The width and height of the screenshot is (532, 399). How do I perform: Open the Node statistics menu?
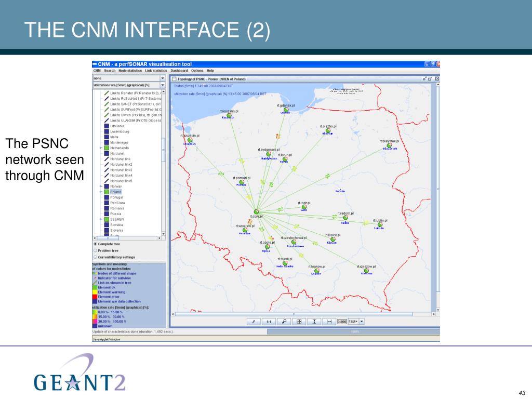point(130,71)
